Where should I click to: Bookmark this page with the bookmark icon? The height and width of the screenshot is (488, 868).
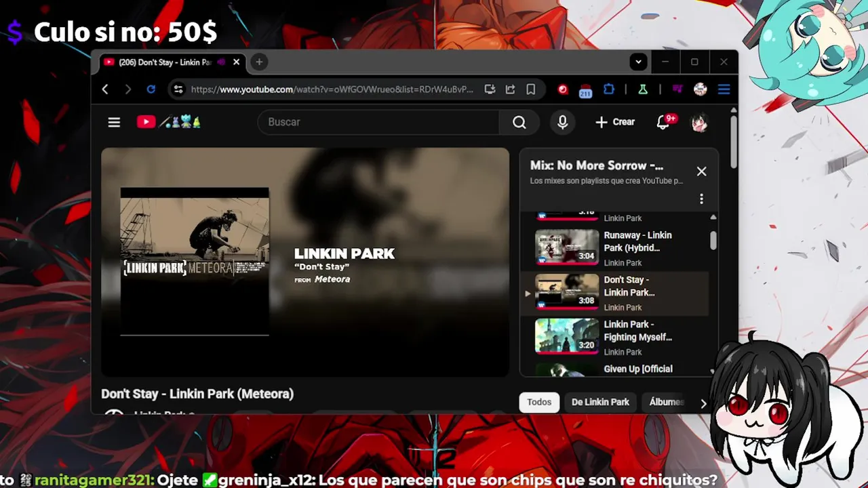tap(531, 89)
